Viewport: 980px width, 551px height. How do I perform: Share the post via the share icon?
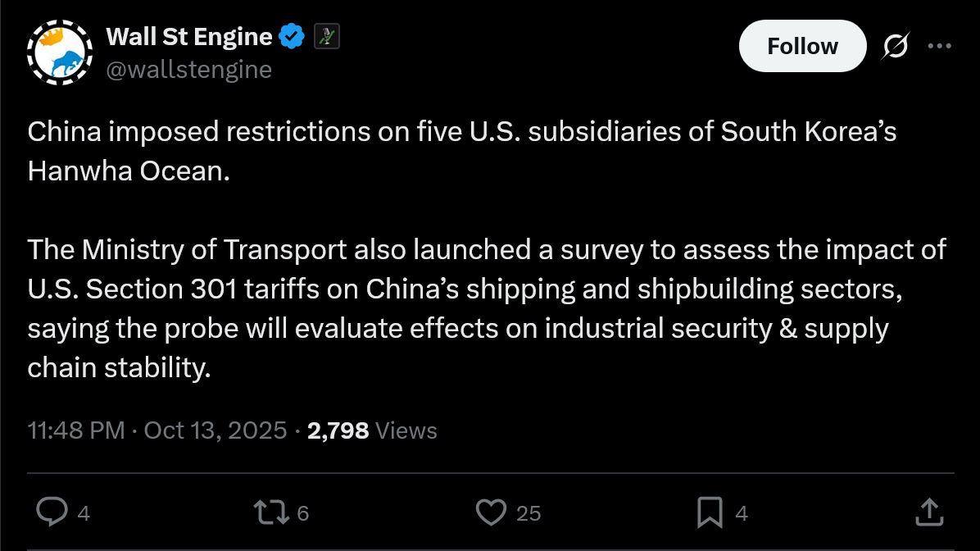pyautogui.click(x=928, y=512)
